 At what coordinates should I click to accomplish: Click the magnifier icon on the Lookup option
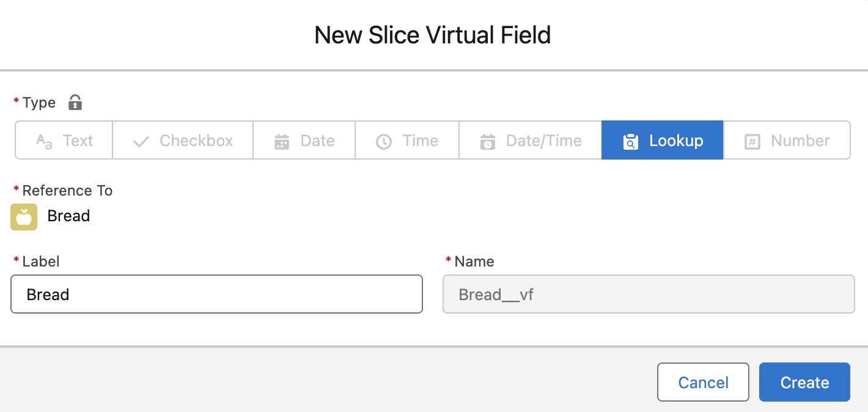[630, 140]
